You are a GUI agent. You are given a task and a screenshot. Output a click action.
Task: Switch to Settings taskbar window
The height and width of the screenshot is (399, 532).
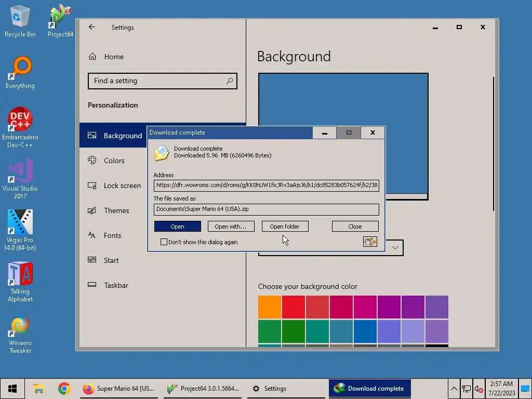pyautogui.click(x=286, y=389)
